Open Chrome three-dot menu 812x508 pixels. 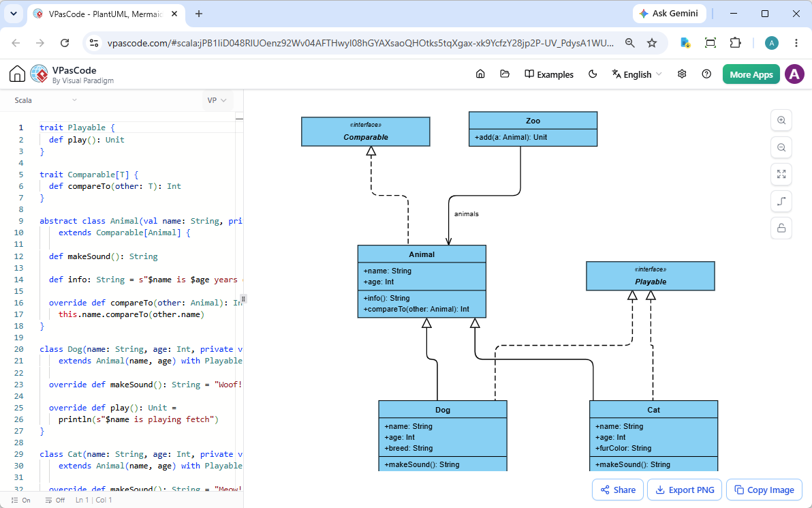pyautogui.click(x=796, y=43)
